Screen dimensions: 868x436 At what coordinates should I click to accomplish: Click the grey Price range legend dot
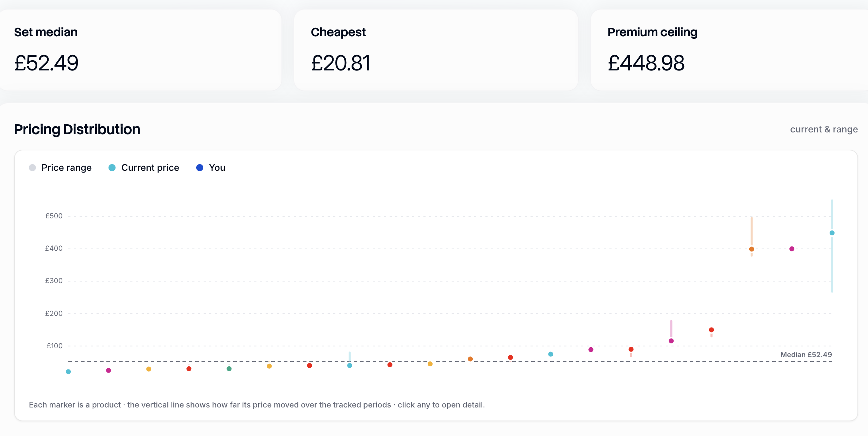pos(32,168)
